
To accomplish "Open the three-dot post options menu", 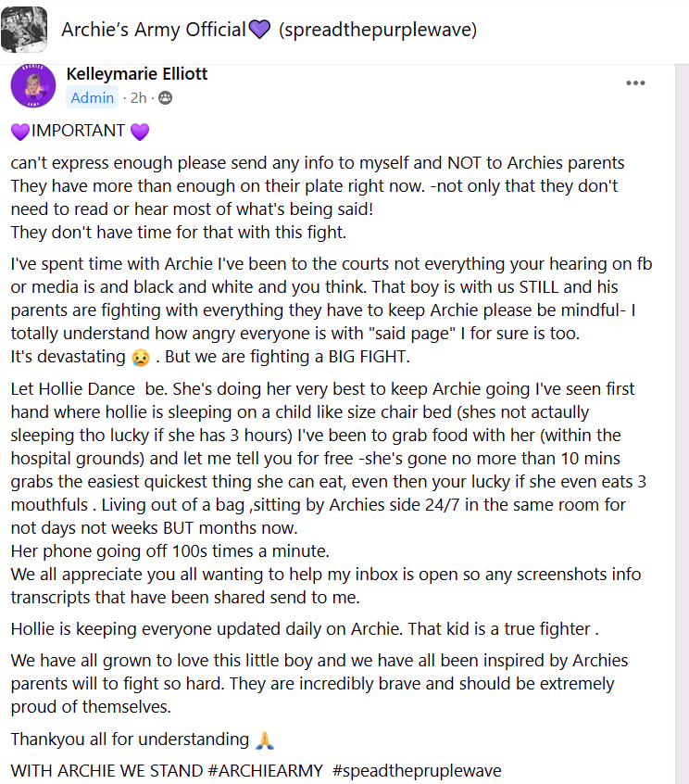I will [635, 83].
